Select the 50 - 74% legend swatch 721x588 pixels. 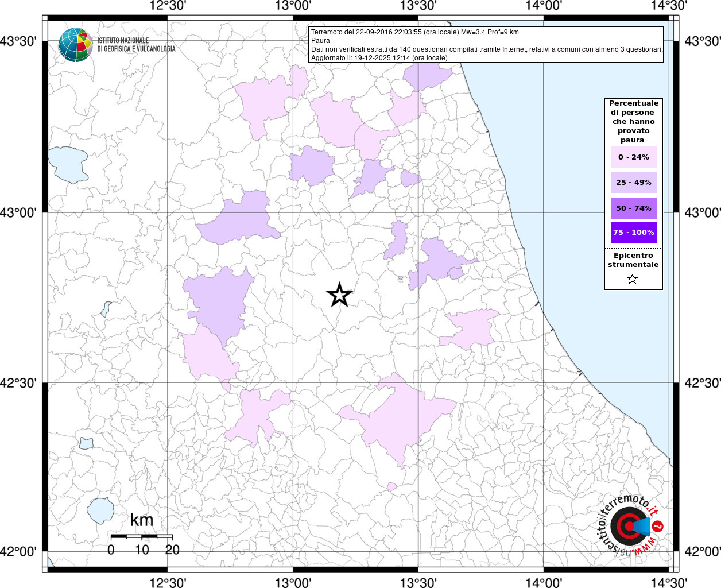(x=633, y=208)
